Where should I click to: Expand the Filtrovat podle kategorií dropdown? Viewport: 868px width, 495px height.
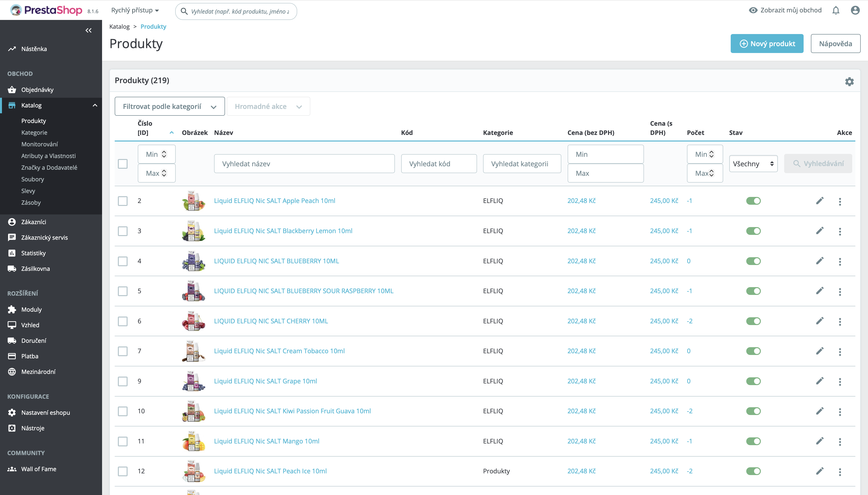[x=170, y=106]
